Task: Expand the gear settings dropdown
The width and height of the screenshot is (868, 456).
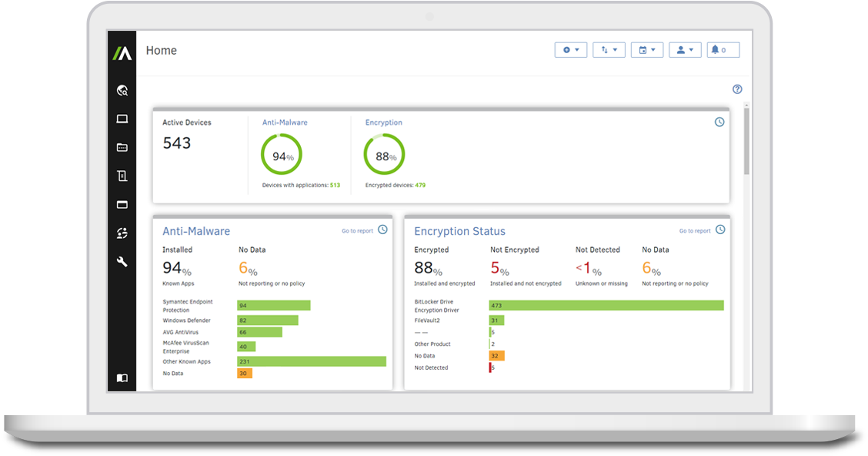Action: [570, 49]
